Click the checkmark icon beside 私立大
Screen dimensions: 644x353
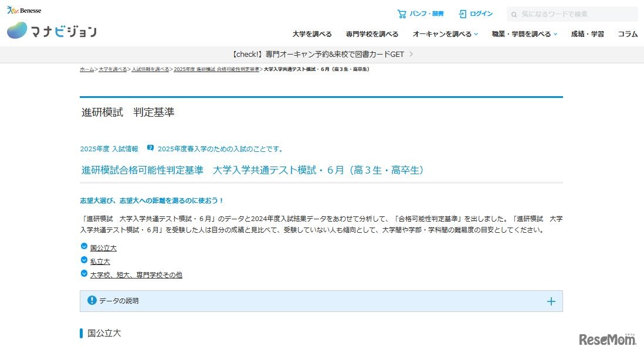tap(84, 261)
